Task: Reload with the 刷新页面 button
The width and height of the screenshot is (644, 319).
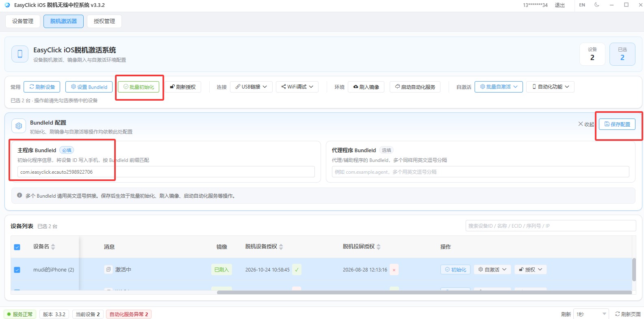Action: pyautogui.click(x=628, y=314)
